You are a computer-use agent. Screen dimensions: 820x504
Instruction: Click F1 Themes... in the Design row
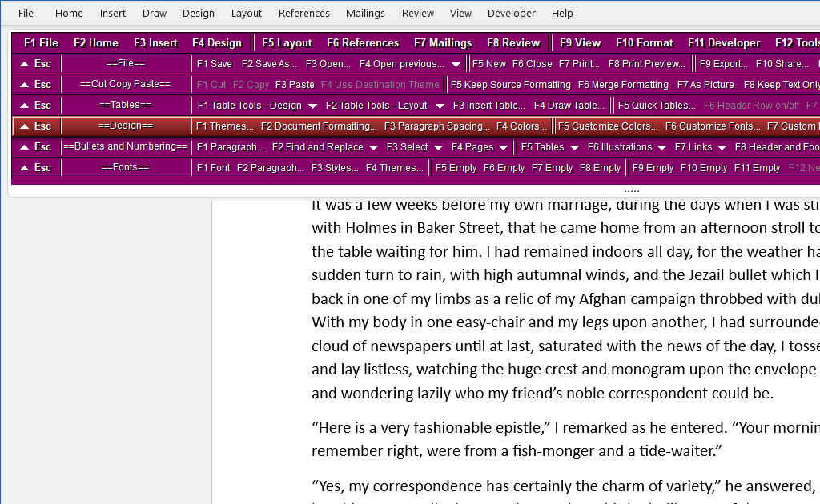(x=225, y=126)
